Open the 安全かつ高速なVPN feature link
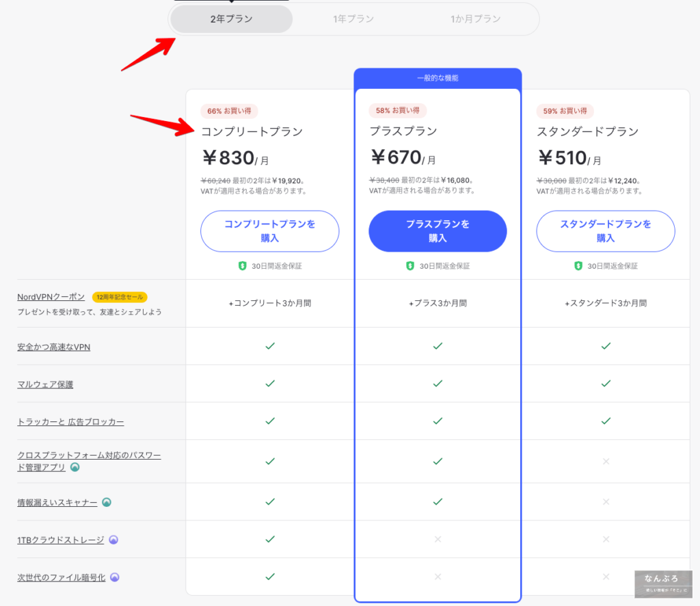The width and height of the screenshot is (700, 606). pos(54,347)
